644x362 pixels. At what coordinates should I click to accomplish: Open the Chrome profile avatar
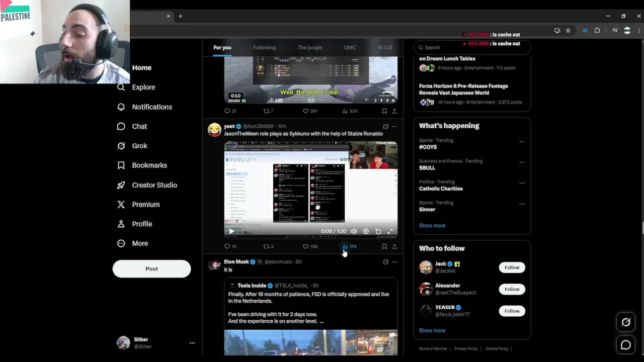[x=627, y=31]
